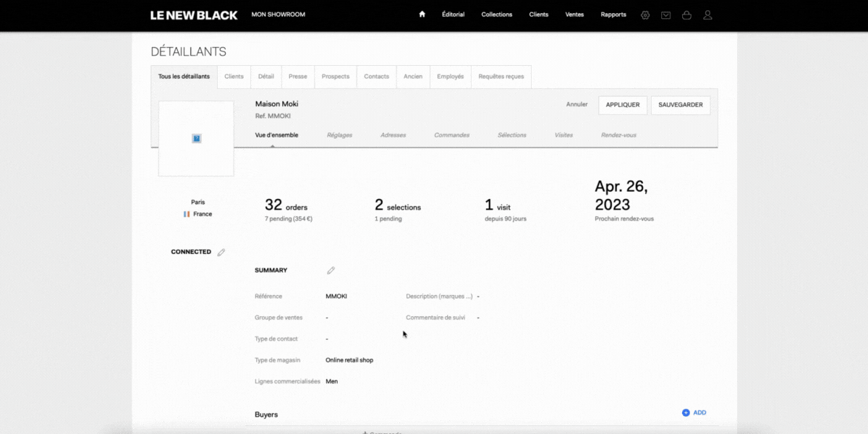Go to the home icon in navbar

click(422, 14)
